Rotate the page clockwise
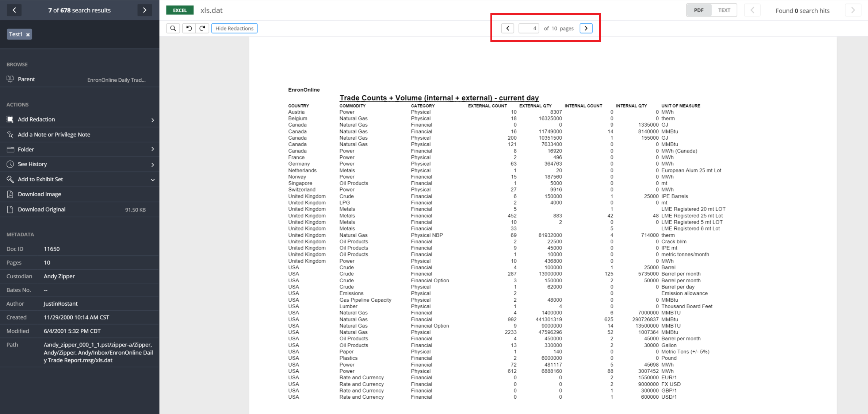Viewport: 868px width, 414px height. coord(202,28)
